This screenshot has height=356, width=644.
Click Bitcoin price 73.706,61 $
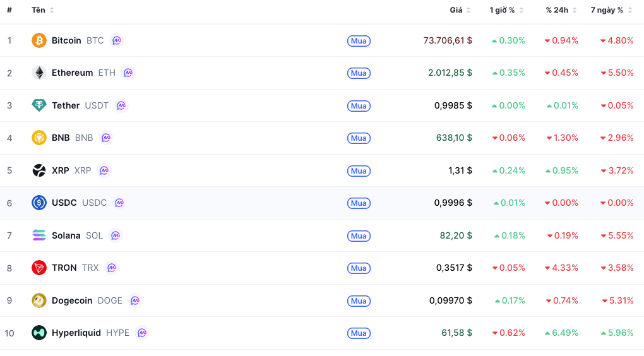(x=448, y=40)
